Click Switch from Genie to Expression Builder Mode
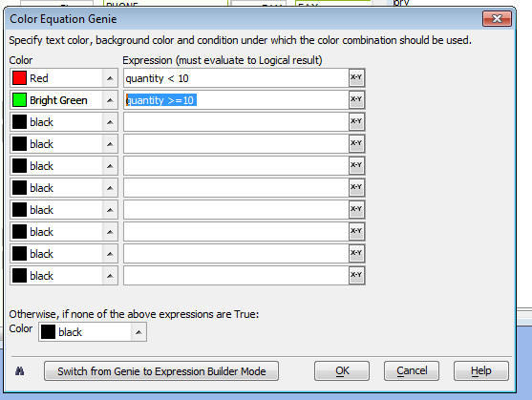Image resolution: width=532 pixels, height=400 pixels. pyautogui.click(x=161, y=371)
